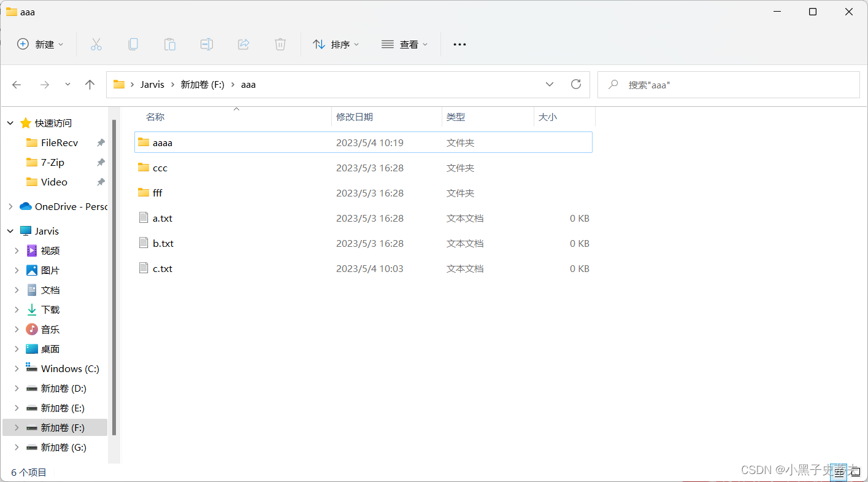
Task: Click the ccc folder icon
Action: [144, 168]
